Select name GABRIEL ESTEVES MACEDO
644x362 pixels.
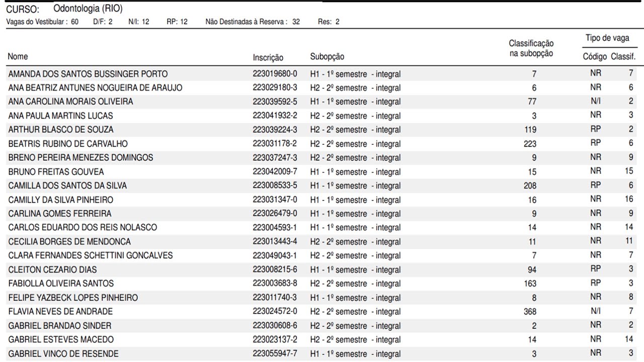tap(61, 339)
